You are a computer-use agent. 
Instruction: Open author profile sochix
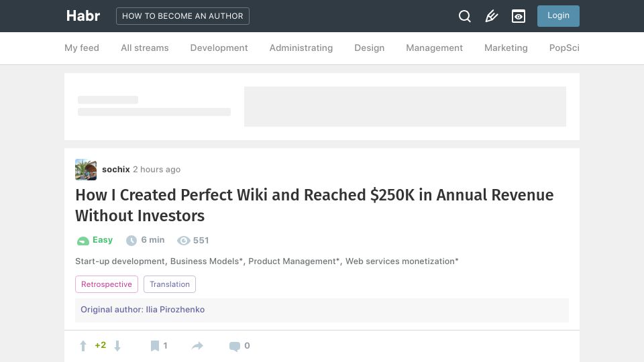(116, 170)
